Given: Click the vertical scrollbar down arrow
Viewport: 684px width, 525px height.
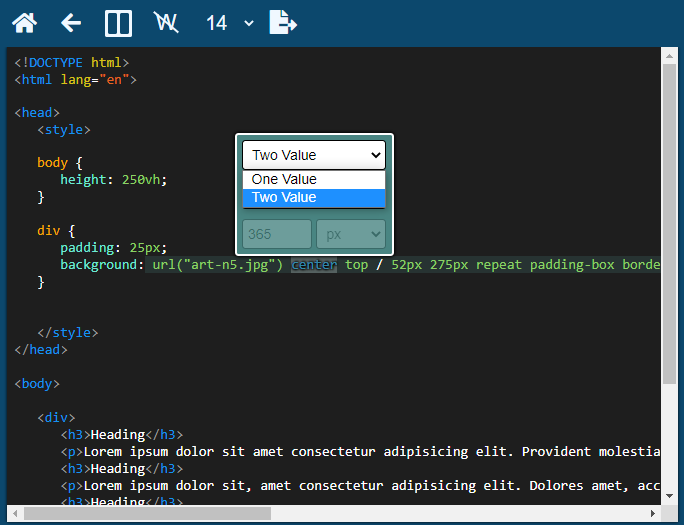Looking at the screenshot, I should 669,496.
